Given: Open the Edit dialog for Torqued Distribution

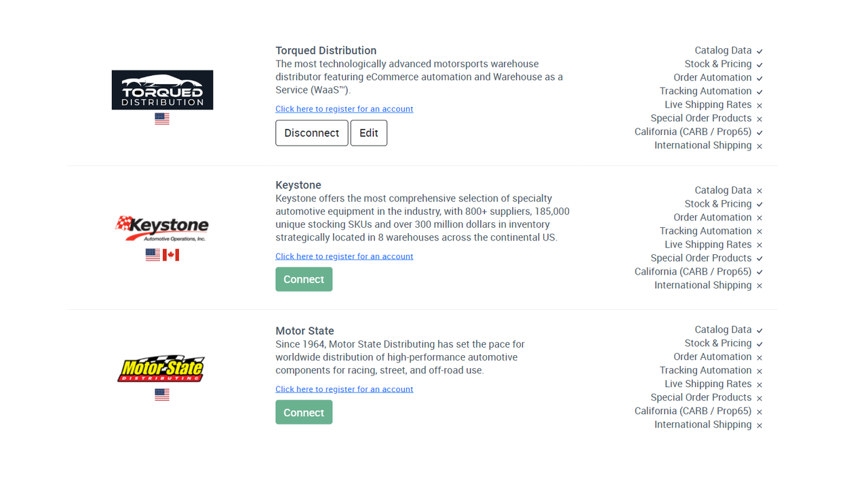Looking at the screenshot, I should click(x=368, y=133).
